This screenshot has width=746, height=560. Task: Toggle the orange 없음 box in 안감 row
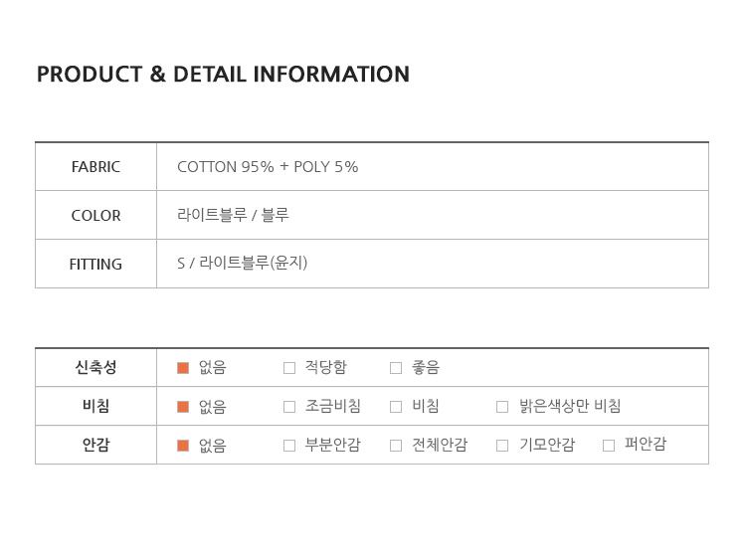pyautogui.click(x=183, y=446)
